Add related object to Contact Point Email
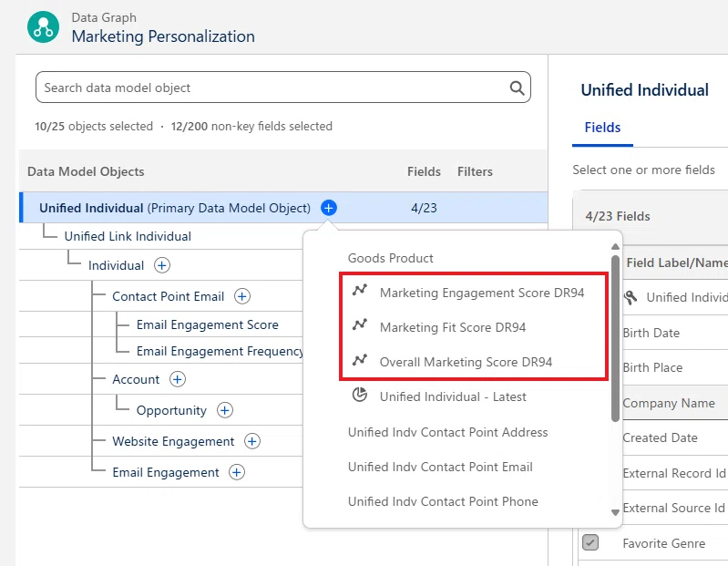The image size is (728, 566). [242, 296]
